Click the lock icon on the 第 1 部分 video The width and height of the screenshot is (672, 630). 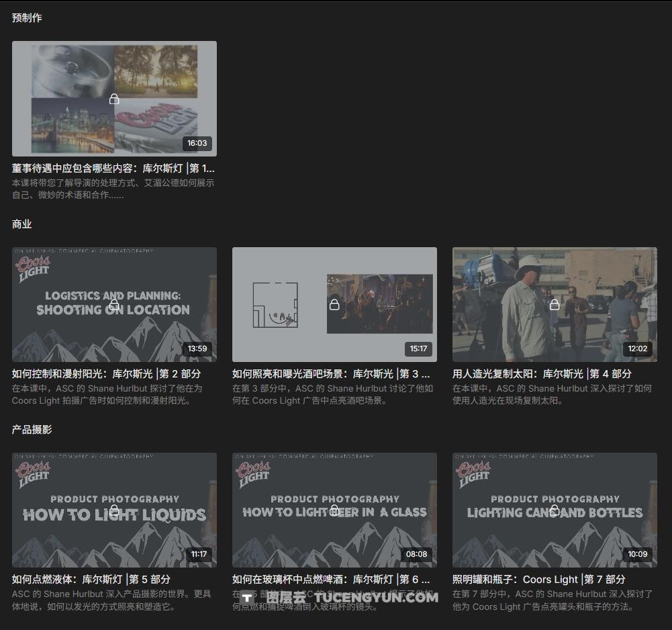pyautogui.click(x=114, y=98)
